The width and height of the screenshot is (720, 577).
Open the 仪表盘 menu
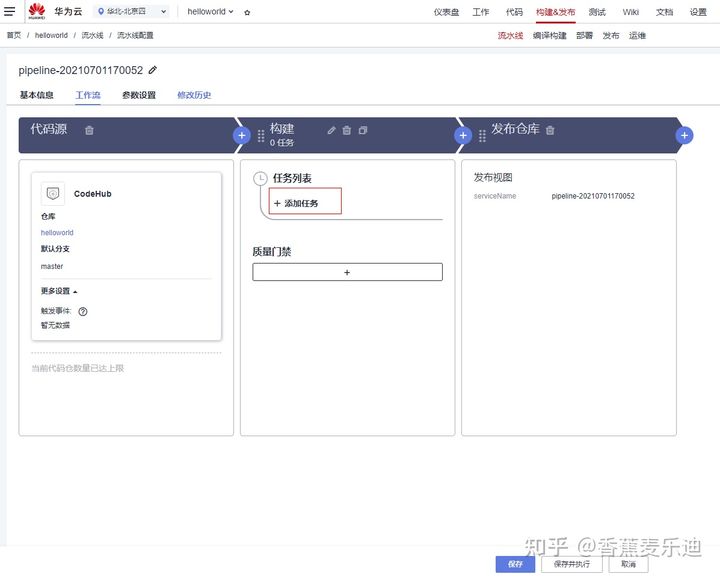pyautogui.click(x=446, y=12)
